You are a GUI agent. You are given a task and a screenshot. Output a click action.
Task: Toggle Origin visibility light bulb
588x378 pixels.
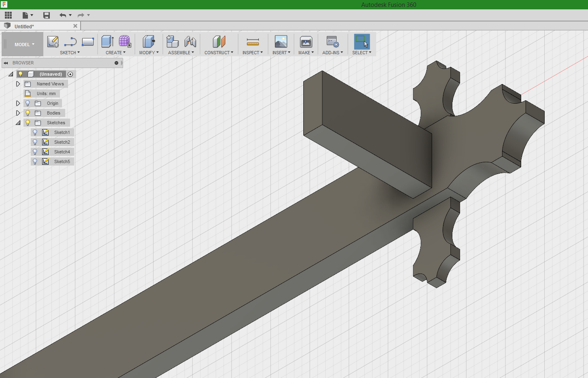pos(28,103)
